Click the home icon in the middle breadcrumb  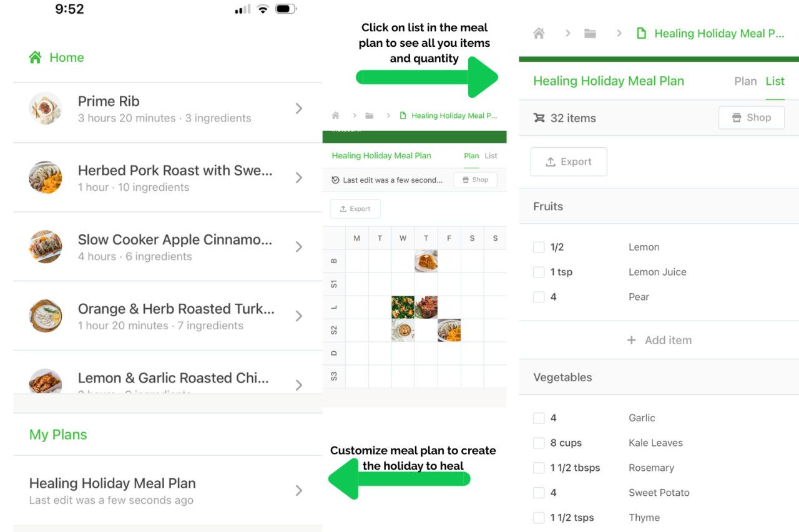pos(336,116)
